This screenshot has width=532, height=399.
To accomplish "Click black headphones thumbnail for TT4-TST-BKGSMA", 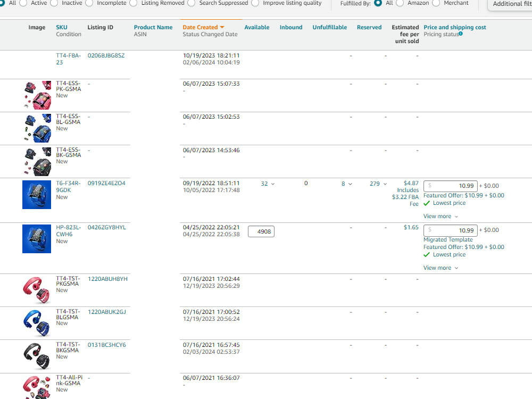I will click(37, 356).
